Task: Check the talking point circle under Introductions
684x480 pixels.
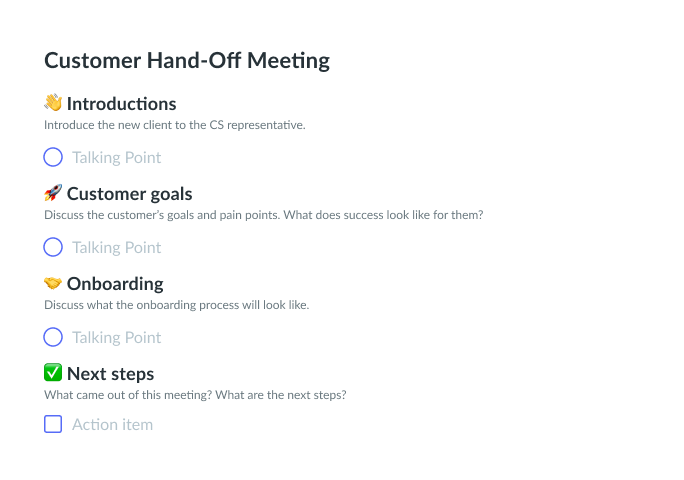Action: 53,157
